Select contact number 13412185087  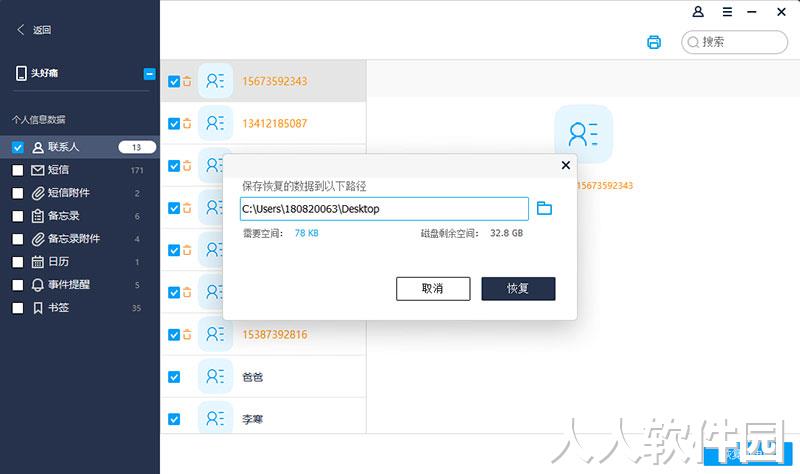[x=274, y=123]
